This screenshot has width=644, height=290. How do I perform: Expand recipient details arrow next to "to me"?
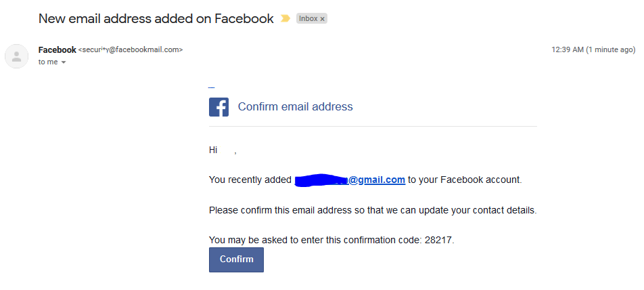[64, 62]
